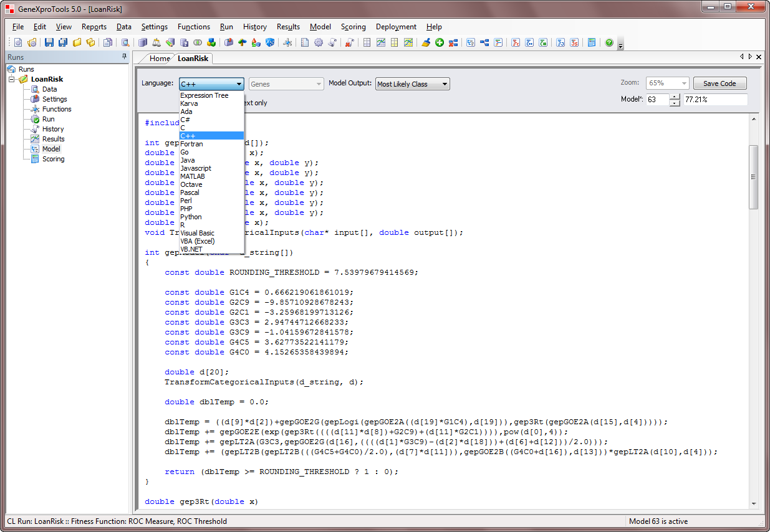Image resolution: width=770 pixels, height=532 pixels.
Task: Open the Deployment menu
Action: pos(396,27)
